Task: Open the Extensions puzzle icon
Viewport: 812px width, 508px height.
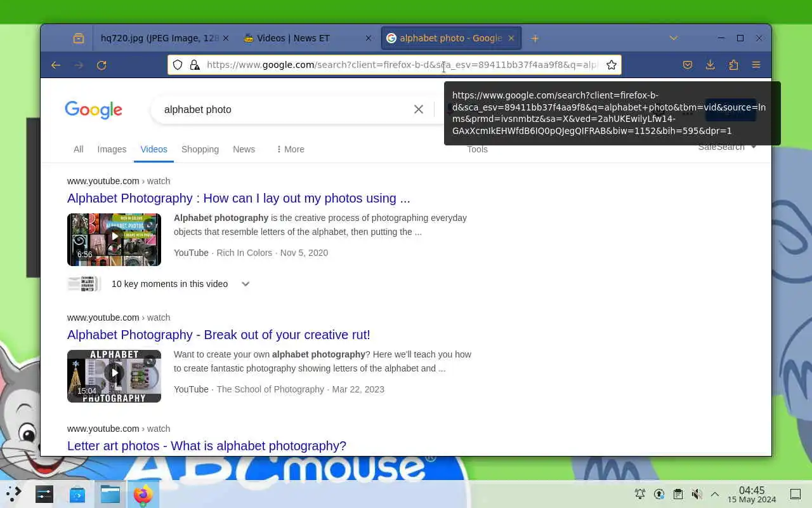Action: 733,65
